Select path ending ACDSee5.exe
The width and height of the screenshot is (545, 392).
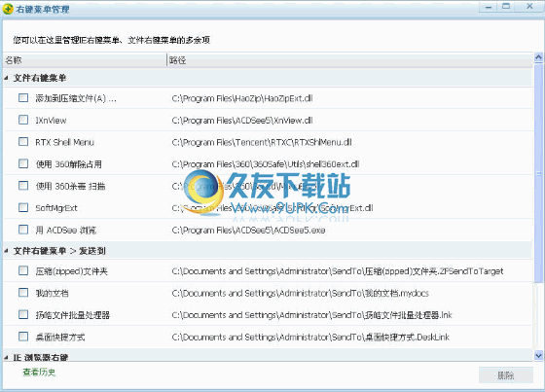248,231
